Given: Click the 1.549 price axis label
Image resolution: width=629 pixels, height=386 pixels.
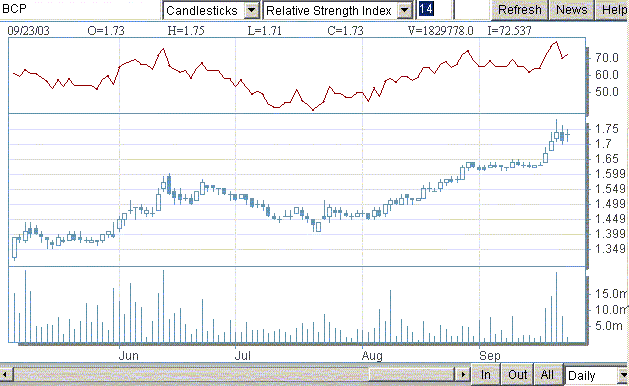Looking at the screenshot, I should click(x=610, y=189).
